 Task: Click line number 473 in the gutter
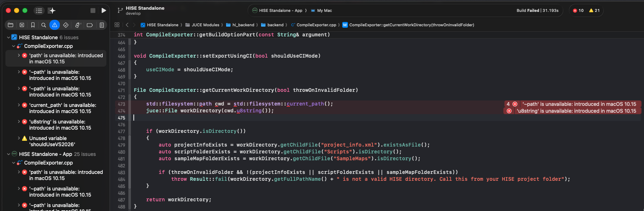coord(121,104)
